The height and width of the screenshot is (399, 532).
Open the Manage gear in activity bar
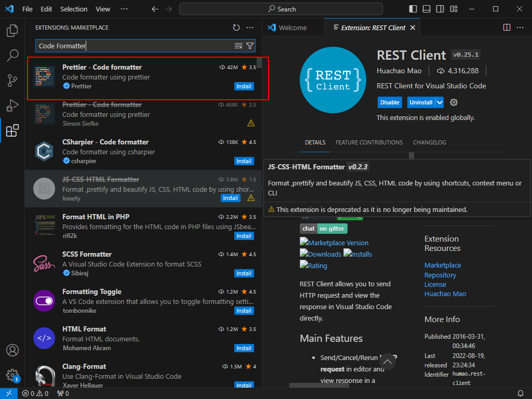pos(12,375)
